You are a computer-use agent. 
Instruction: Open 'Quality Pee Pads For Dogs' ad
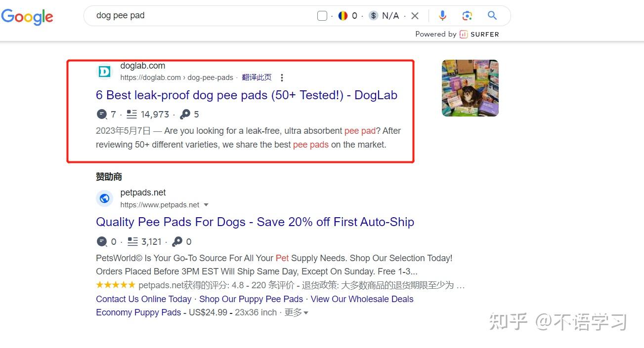[x=255, y=222]
